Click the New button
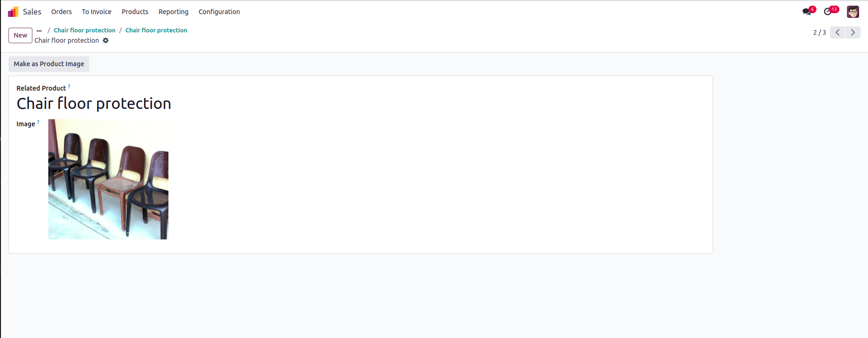 point(20,35)
